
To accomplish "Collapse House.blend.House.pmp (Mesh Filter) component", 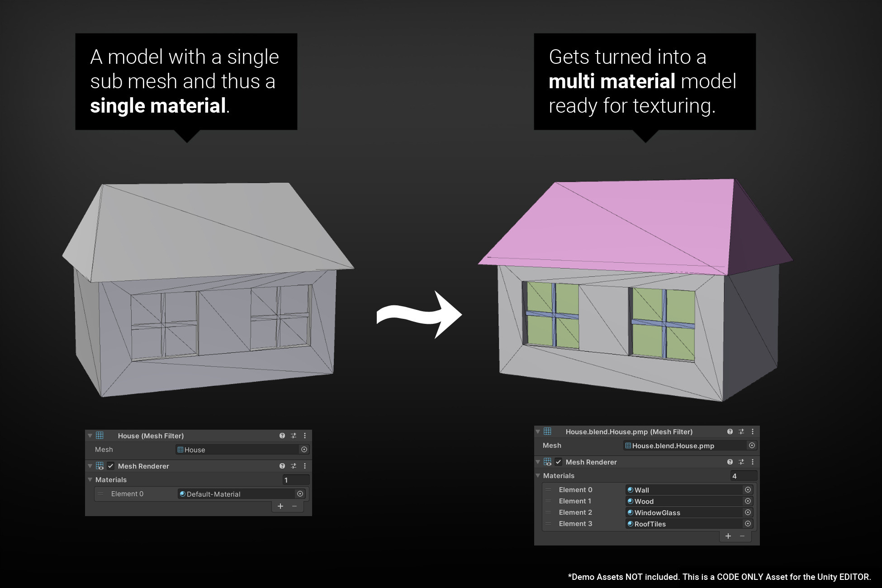I will point(537,432).
